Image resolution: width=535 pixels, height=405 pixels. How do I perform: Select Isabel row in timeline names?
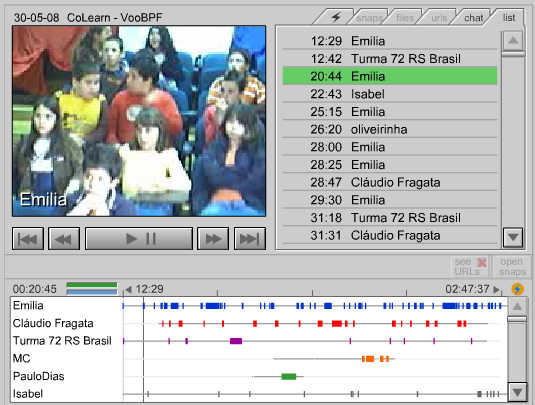(28, 394)
